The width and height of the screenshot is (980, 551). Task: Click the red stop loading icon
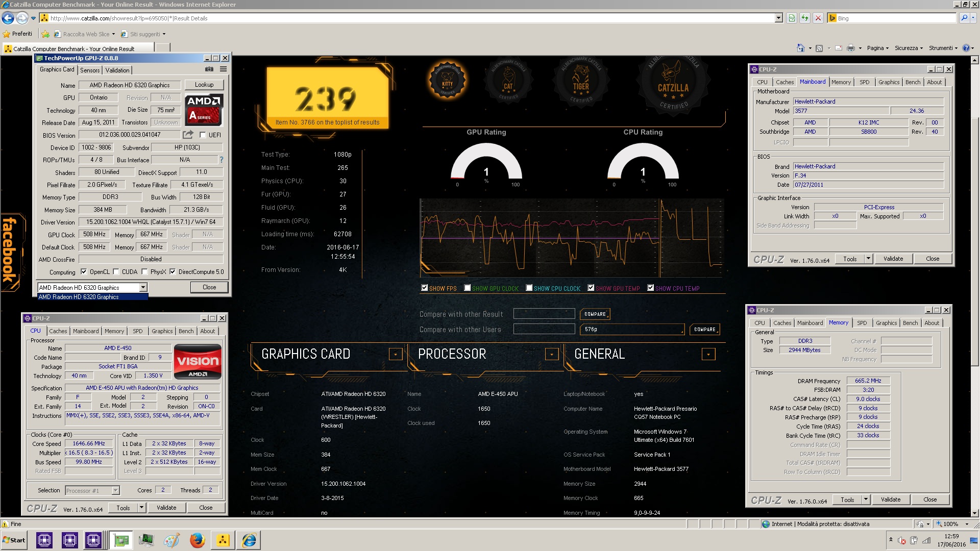pos(818,18)
